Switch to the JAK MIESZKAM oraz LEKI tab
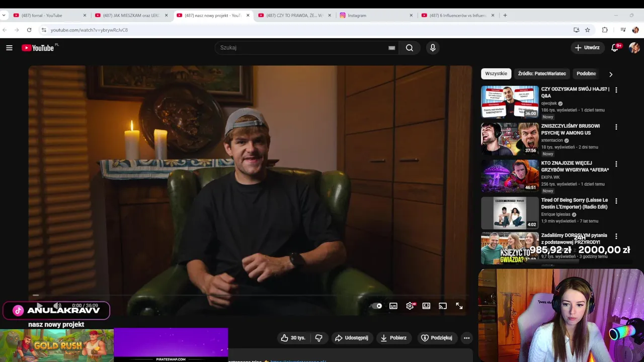Image resolution: width=644 pixels, height=362 pixels. tap(131, 16)
